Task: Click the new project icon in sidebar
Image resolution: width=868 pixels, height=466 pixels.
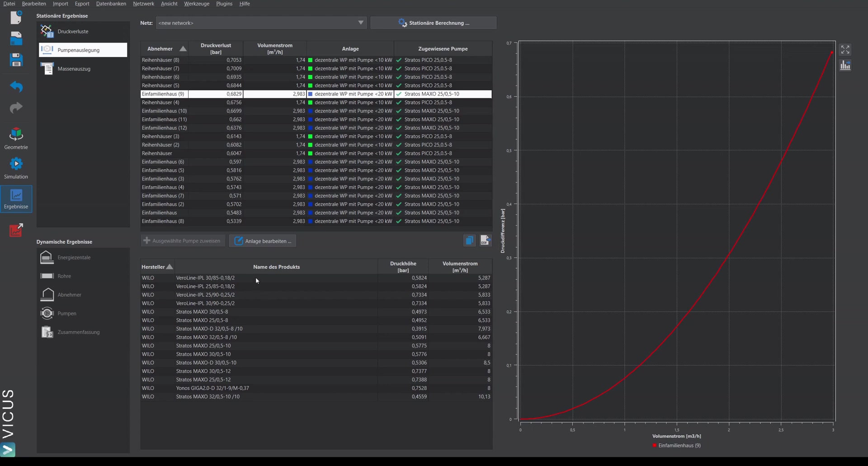Action: click(x=16, y=17)
